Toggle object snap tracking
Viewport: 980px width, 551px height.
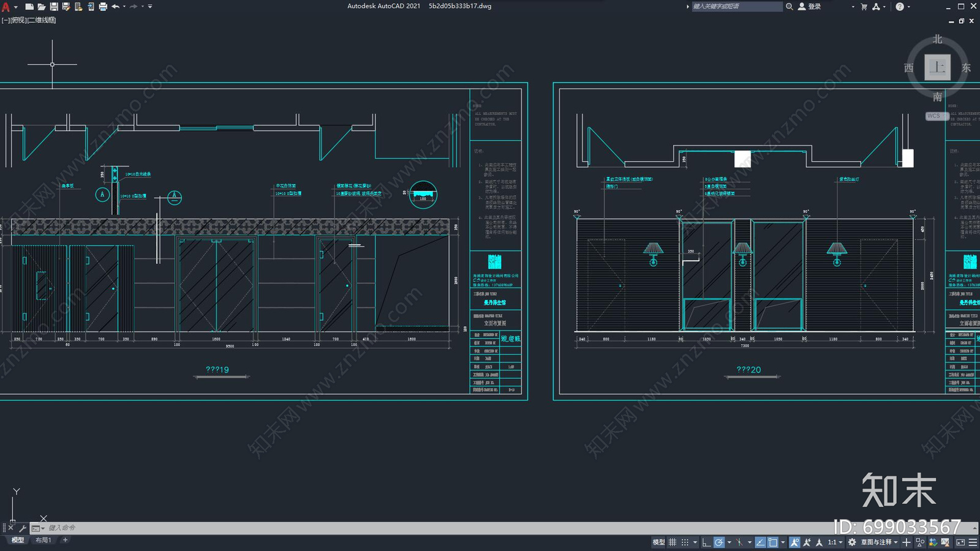click(760, 542)
